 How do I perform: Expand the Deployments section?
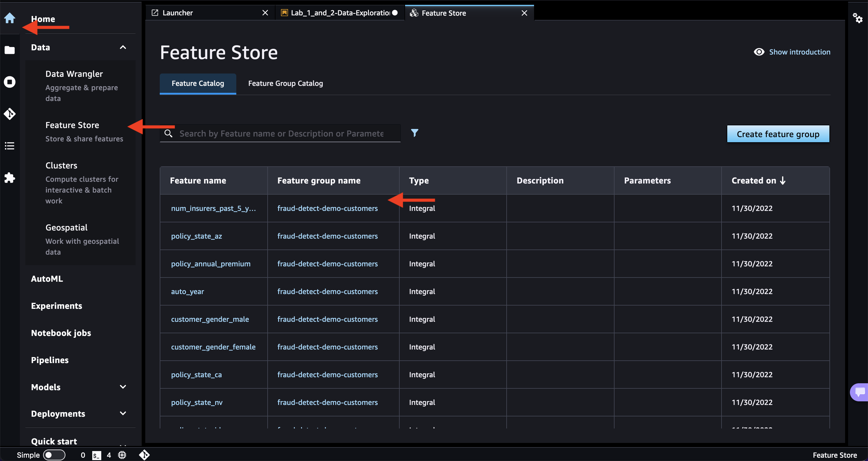[123, 413]
